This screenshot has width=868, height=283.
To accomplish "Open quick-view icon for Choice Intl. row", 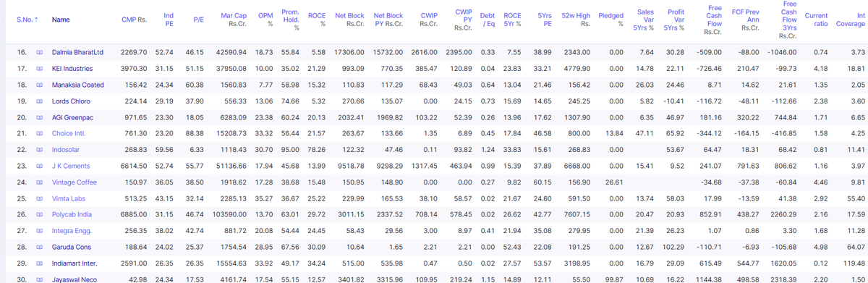I will (x=39, y=133).
